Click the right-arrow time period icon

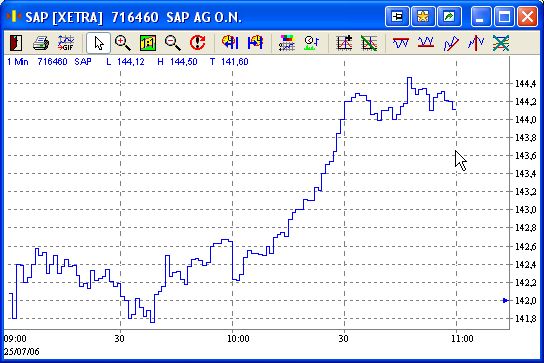[x=255, y=43]
